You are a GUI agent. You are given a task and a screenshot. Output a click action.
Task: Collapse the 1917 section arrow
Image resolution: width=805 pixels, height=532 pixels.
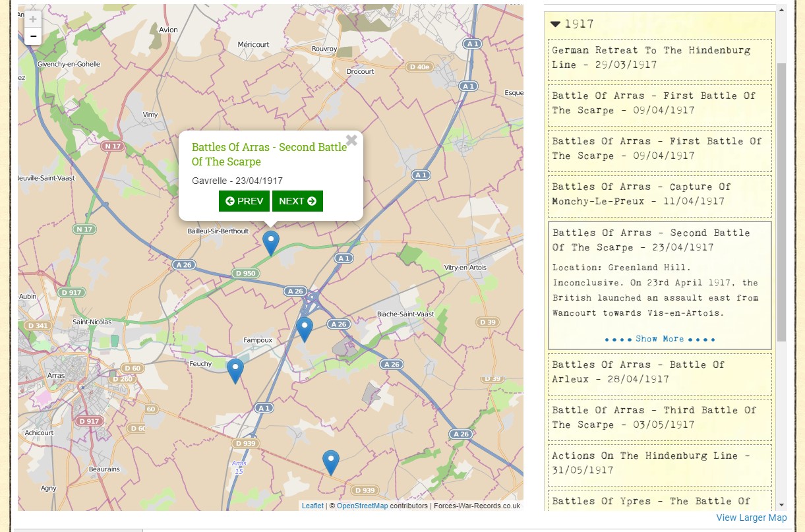pos(556,24)
